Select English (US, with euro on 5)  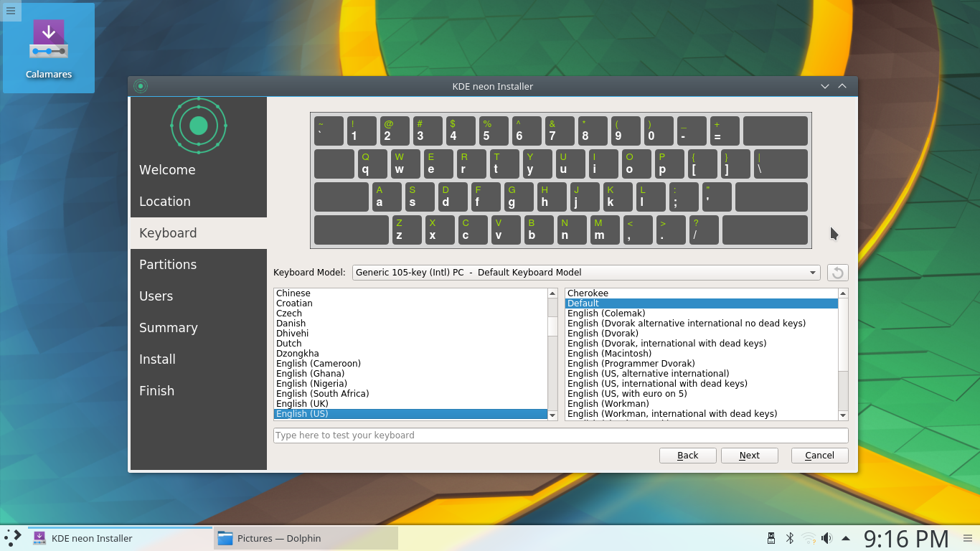702,394
